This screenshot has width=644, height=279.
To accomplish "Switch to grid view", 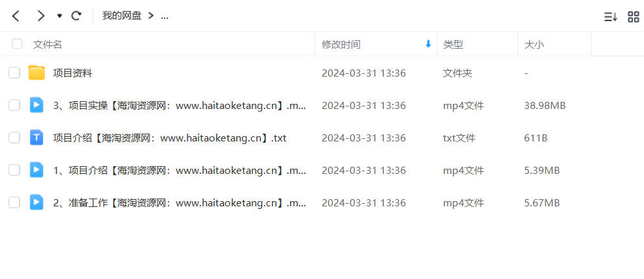I will tap(634, 16).
